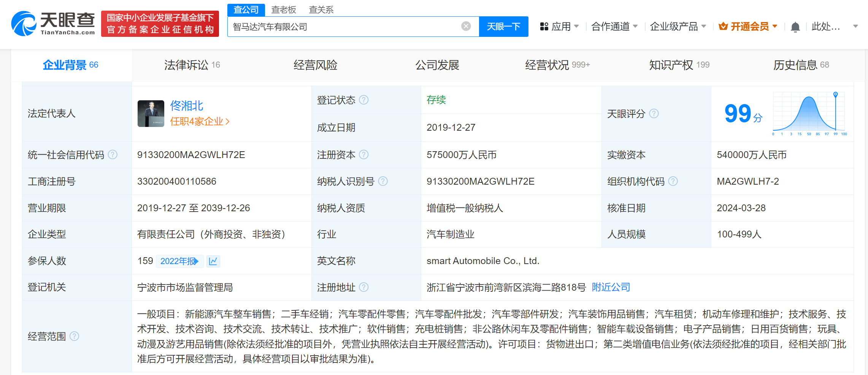Switch to the 法律诉讼 tab

tap(192, 65)
